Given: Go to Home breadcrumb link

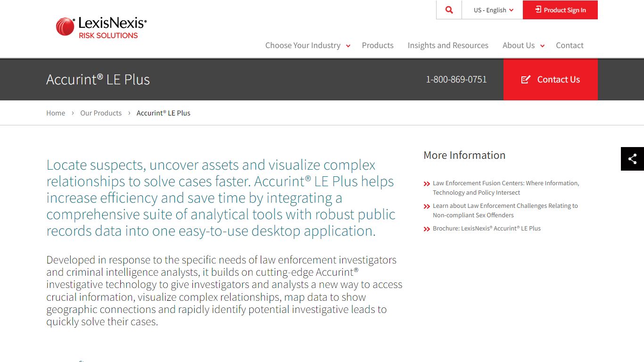Looking at the screenshot, I should [56, 113].
